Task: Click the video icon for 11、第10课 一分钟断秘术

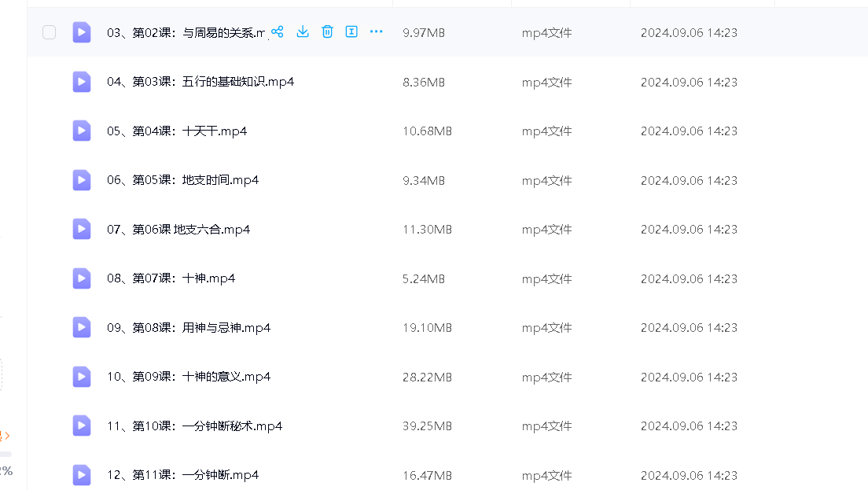Action: pos(82,426)
